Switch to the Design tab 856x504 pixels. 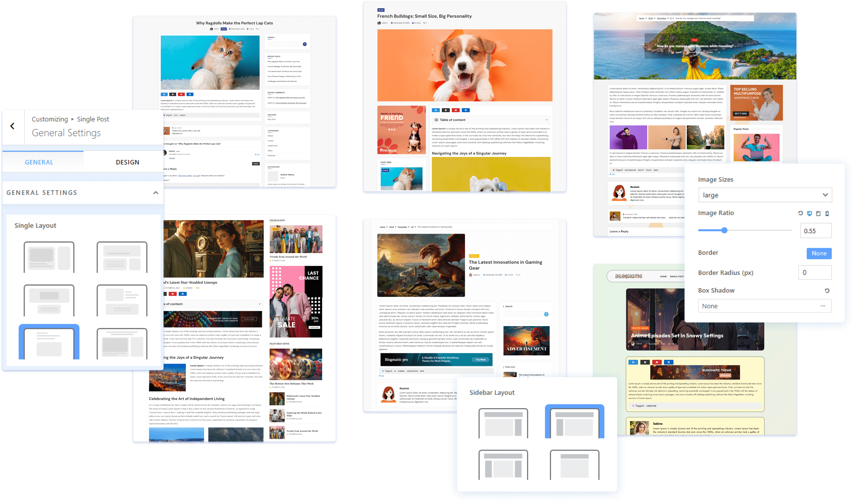tap(128, 162)
